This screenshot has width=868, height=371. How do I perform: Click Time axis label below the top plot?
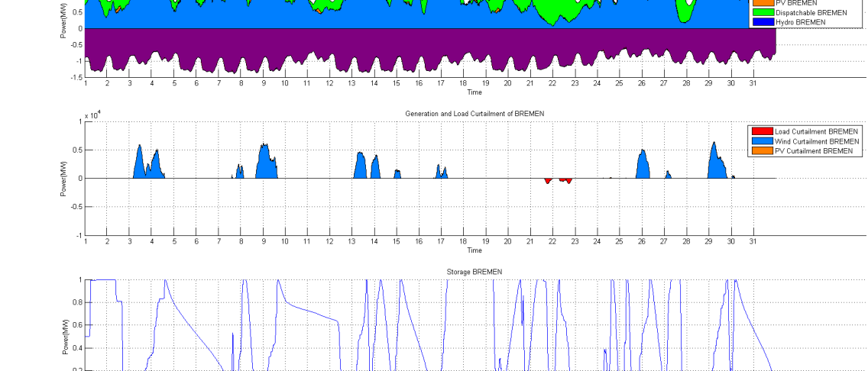pos(474,92)
